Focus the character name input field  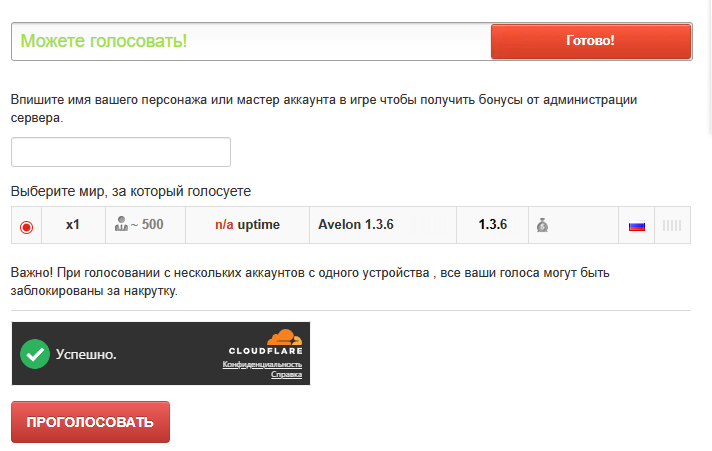tap(121, 152)
